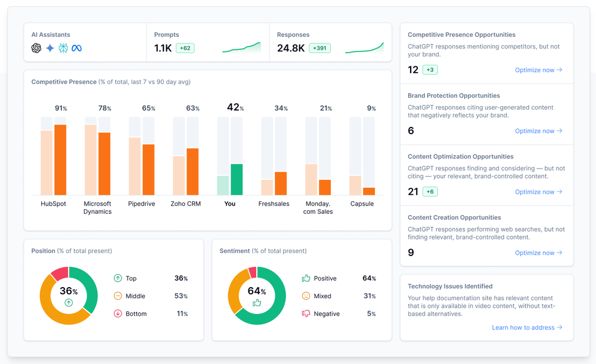Viewport: 596px width, 364px height.
Task: Click the Mixed neutral face icon
Action: tap(306, 296)
